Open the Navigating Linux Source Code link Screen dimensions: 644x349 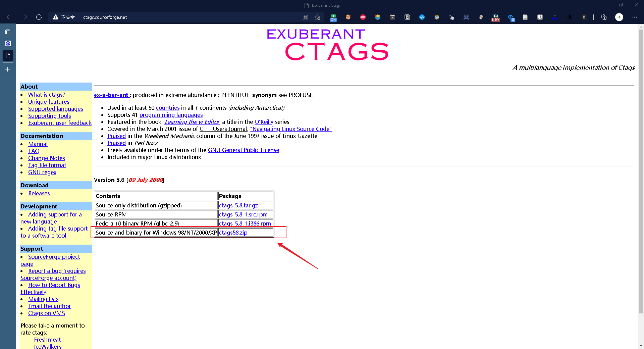[291, 129]
